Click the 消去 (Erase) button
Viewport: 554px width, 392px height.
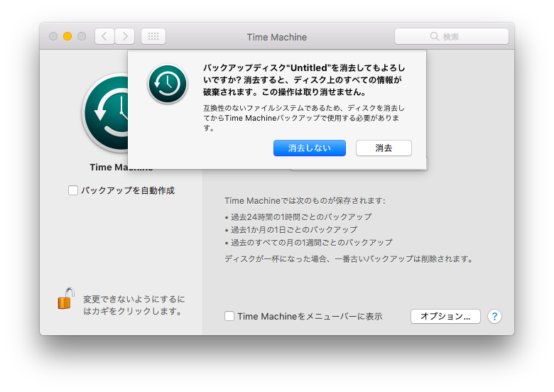[x=384, y=148]
